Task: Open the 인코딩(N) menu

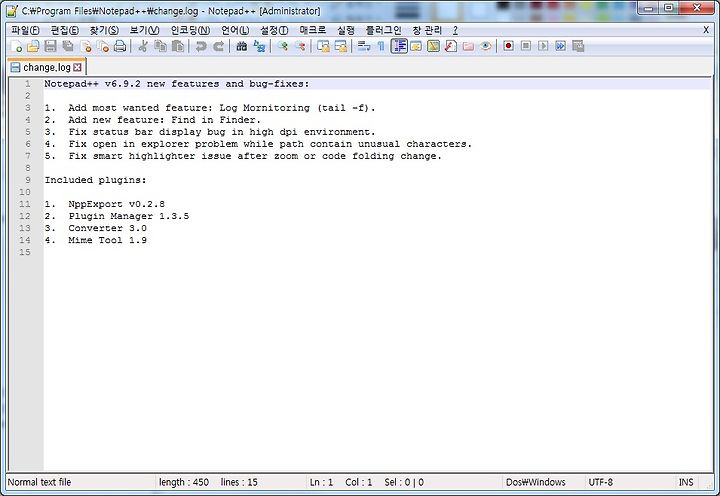Action: [x=190, y=30]
